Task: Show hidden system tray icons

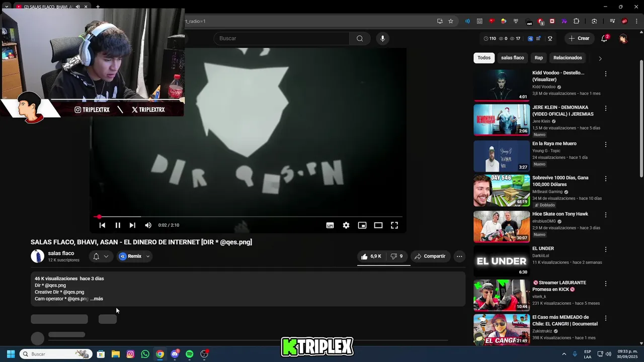Action: coord(564,354)
